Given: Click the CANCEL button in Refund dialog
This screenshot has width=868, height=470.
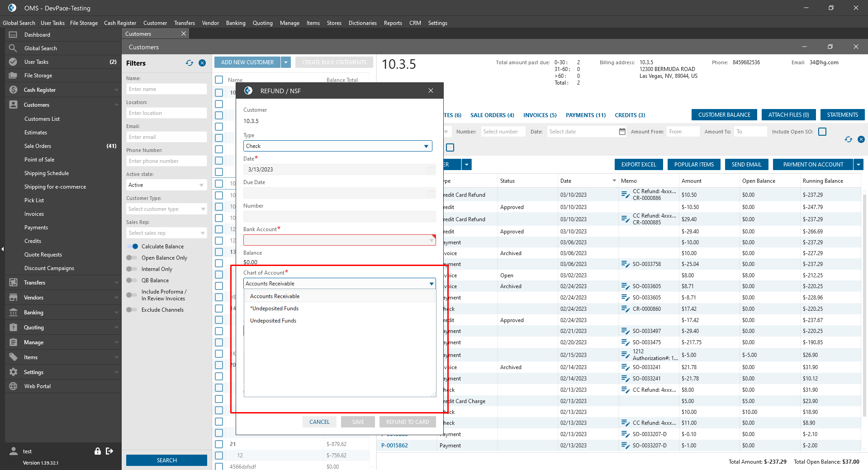Looking at the screenshot, I should (319, 422).
